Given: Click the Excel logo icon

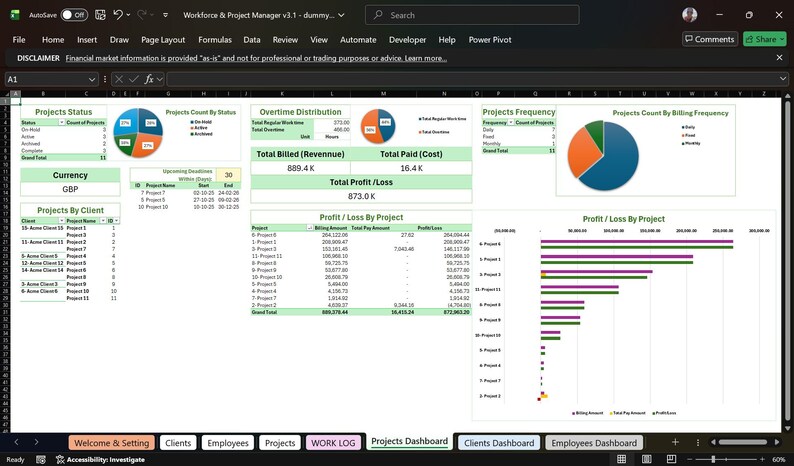Looking at the screenshot, I should 15,15.
